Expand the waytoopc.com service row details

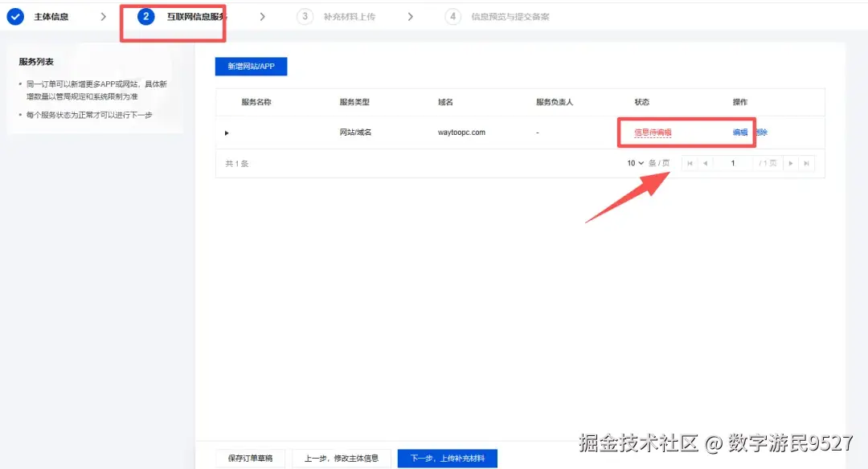coord(227,132)
